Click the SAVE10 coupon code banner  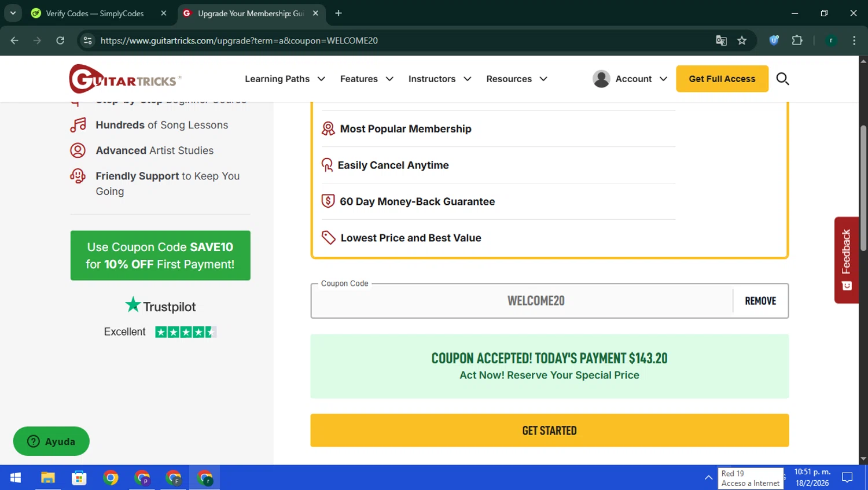tap(160, 256)
